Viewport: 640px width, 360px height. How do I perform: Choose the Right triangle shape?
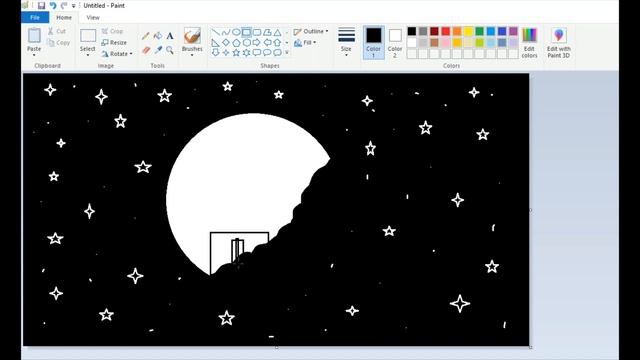click(216, 42)
